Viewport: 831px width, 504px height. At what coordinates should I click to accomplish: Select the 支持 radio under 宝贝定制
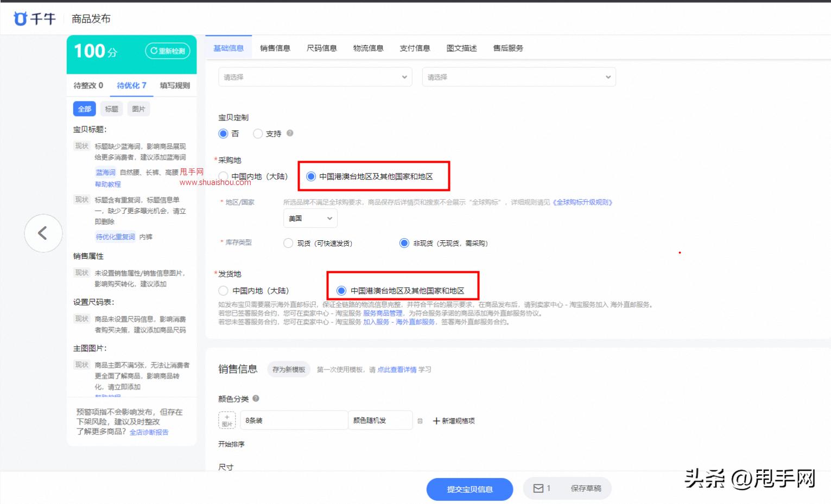click(x=258, y=133)
